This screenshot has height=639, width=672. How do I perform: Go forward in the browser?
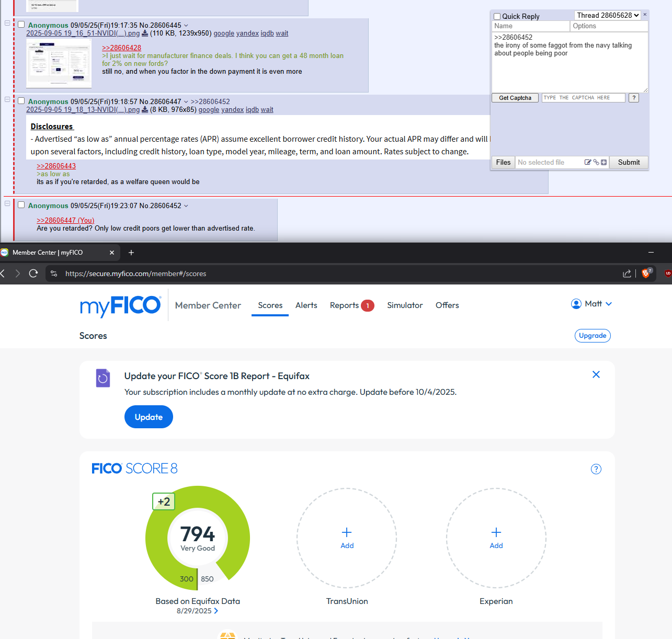tap(18, 273)
